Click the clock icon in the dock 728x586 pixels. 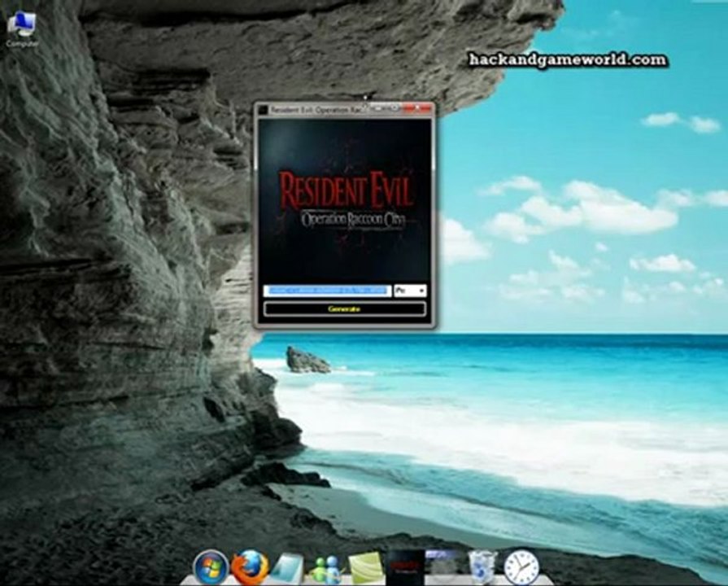pyautogui.click(x=521, y=567)
